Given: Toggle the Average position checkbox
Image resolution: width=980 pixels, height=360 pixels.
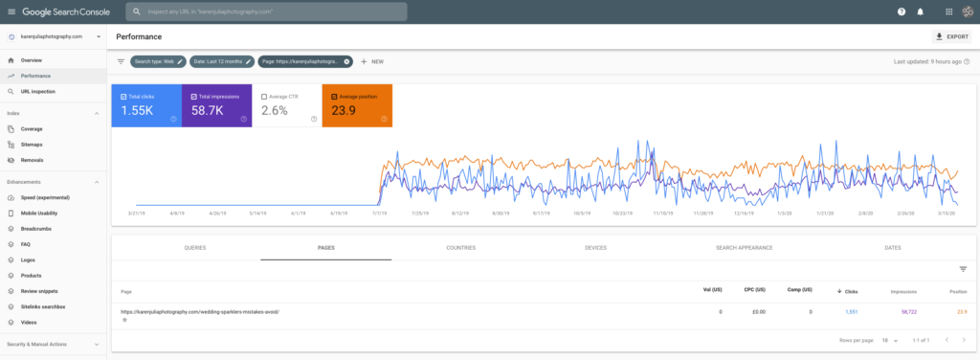Looking at the screenshot, I should coord(334,97).
